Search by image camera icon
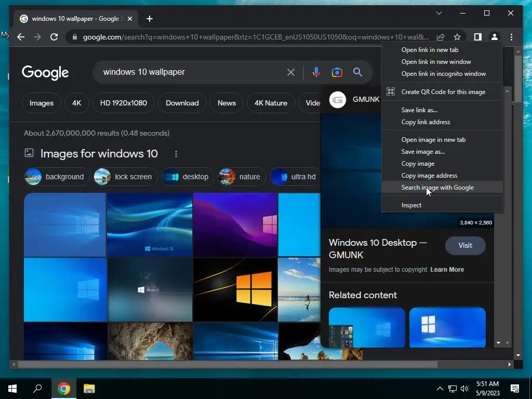This screenshot has height=399, width=532. [337, 72]
